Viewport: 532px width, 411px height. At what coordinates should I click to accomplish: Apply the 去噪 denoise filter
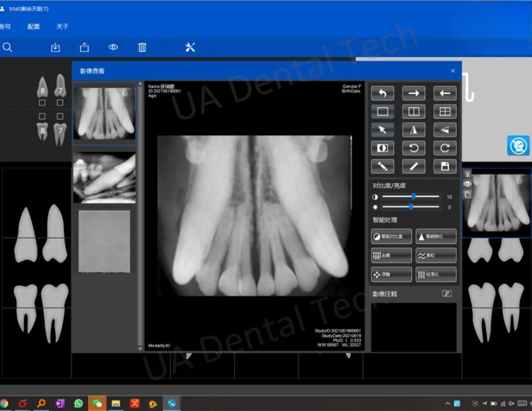pyautogui.click(x=391, y=255)
